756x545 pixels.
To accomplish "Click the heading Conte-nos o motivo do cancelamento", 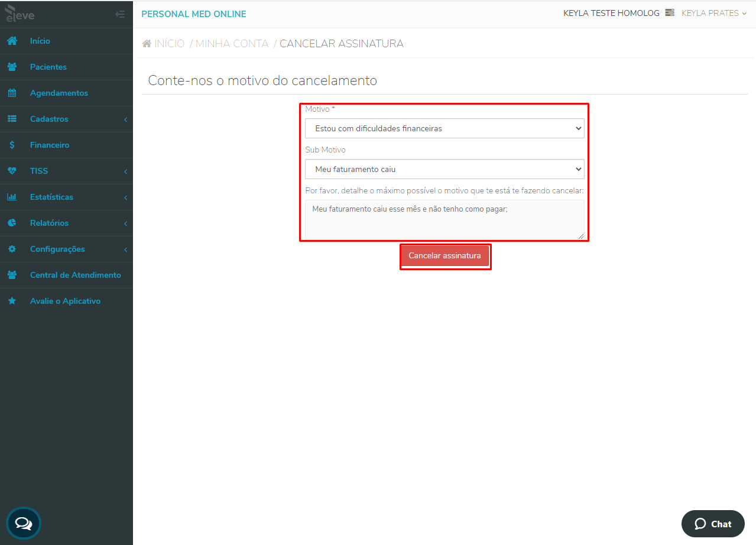I will pos(262,80).
